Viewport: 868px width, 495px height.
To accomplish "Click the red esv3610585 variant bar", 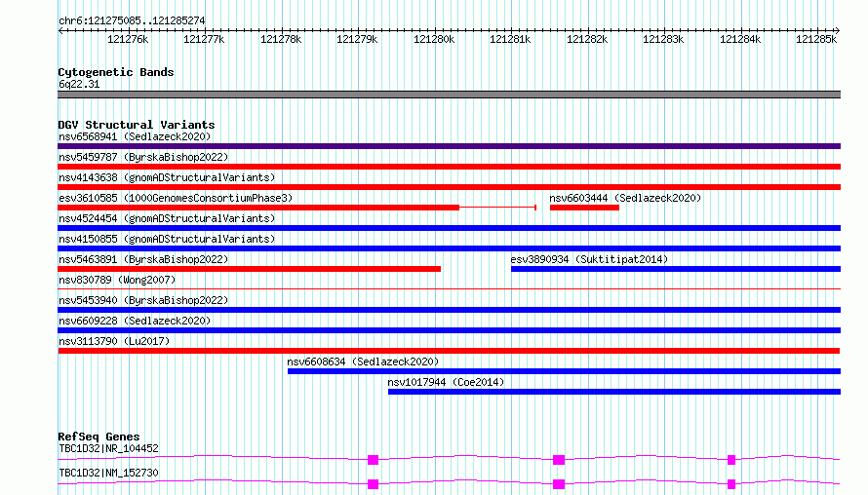I will [258, 208].
